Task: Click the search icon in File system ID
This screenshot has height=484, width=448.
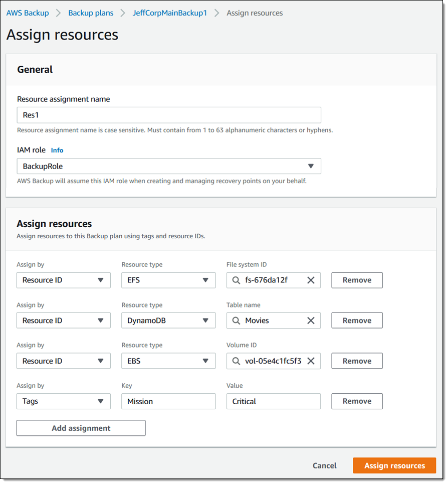Action: (x=236, y=280)
